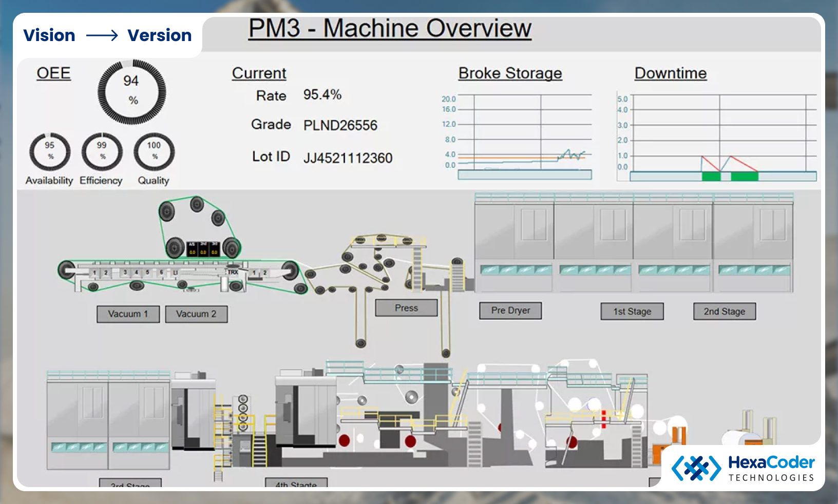
Task: Click the Downtime heading
Action: pyautogui.click(x=670, y=73)
